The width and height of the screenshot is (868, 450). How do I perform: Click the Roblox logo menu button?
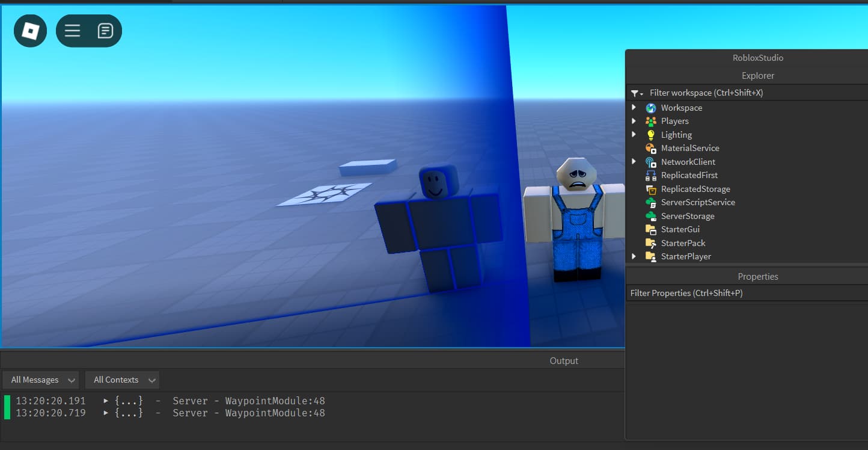30,31
